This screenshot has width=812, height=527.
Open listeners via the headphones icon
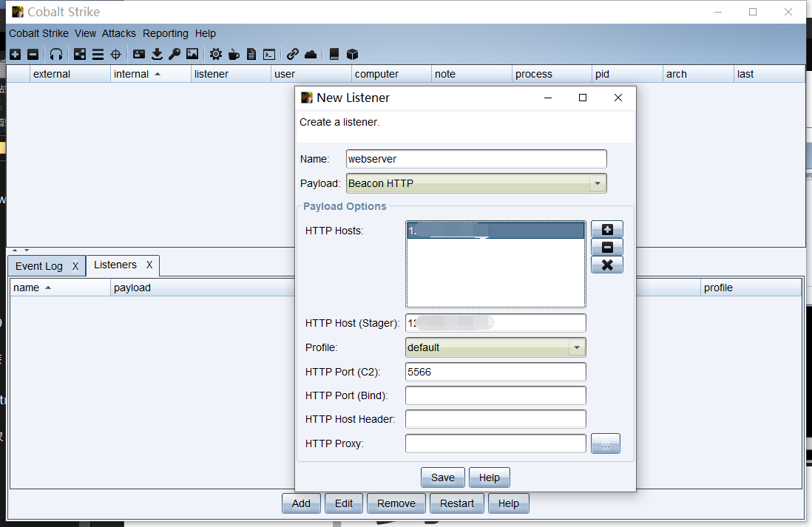coord(56,55)
